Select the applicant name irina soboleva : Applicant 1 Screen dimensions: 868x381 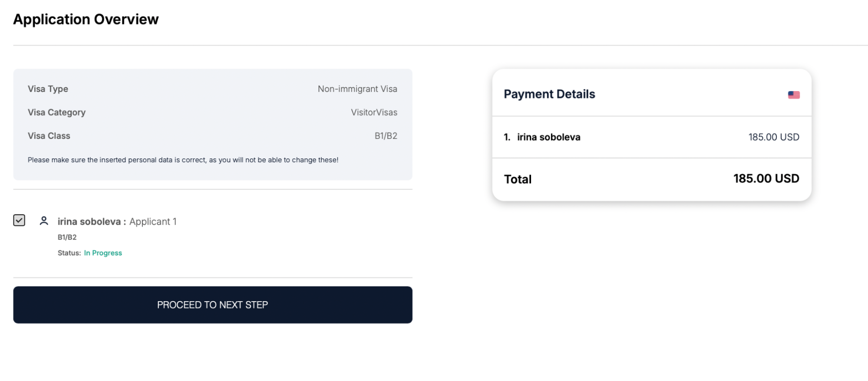pos(117,221)
